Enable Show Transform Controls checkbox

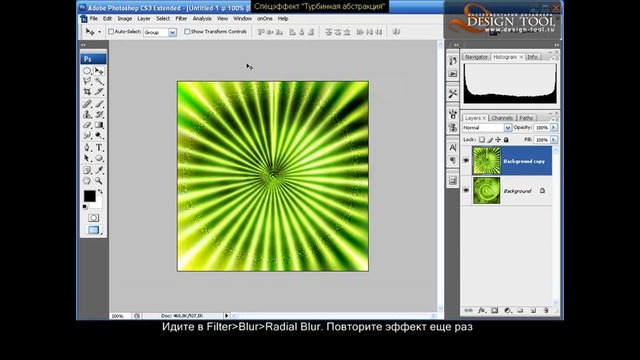(x=187, y=31)
